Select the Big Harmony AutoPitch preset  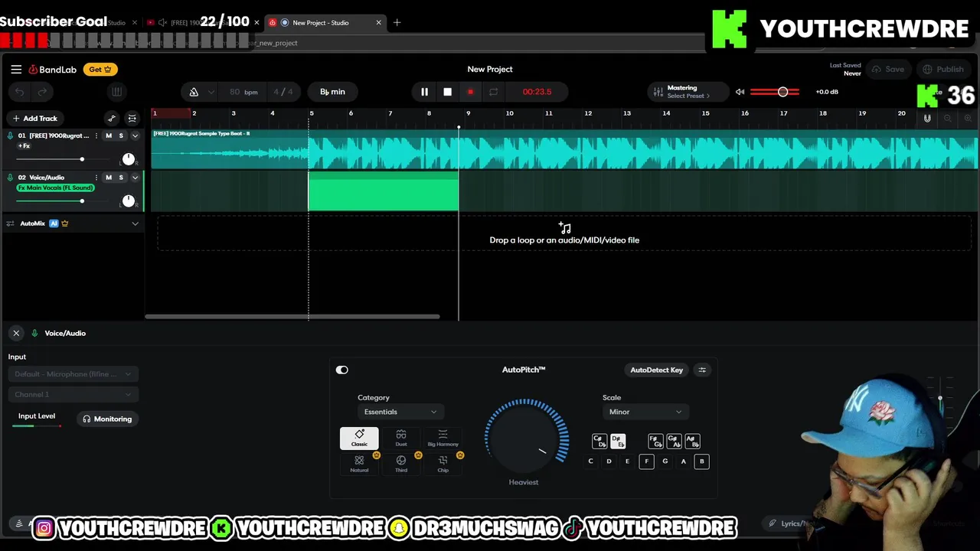(x=443, y=439)
